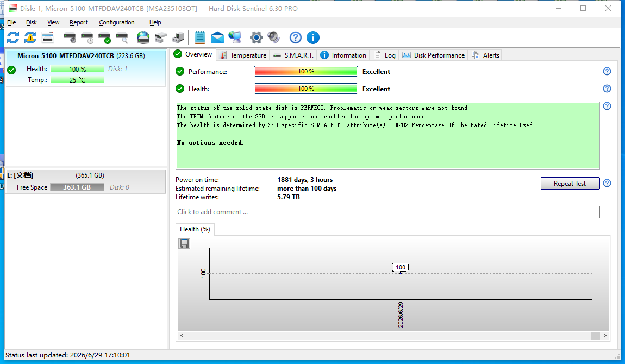Screen dimensions: 625x364
Task: Click the disk list panel toolbar icon
Action: click(x=48, y=38)
